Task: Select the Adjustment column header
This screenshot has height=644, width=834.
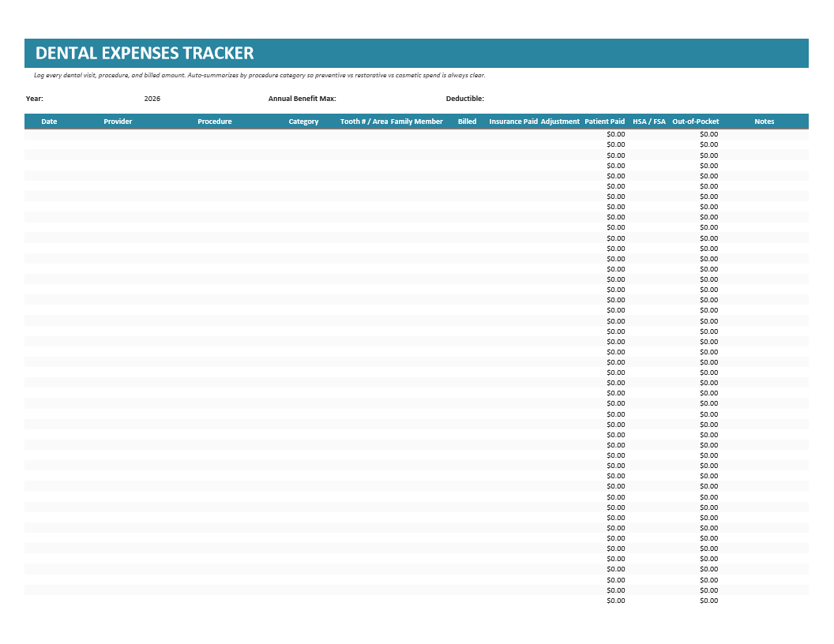Action: pos(560,122)
